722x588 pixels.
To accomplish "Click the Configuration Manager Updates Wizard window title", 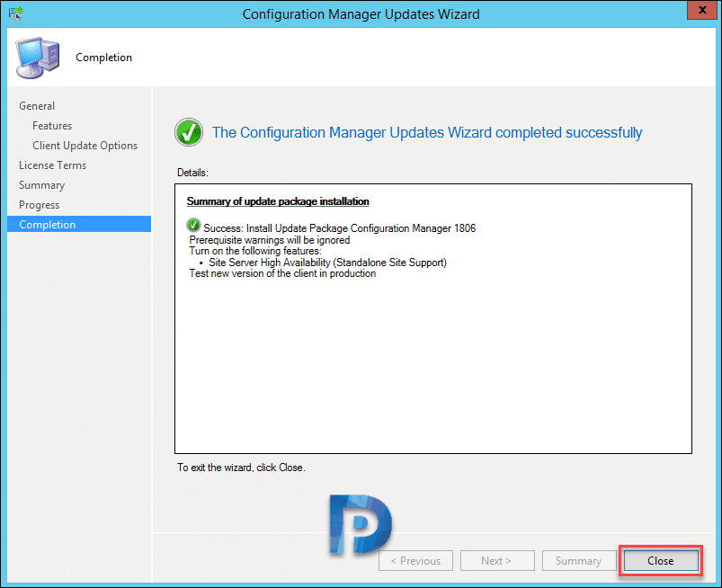I will point(361,14).
